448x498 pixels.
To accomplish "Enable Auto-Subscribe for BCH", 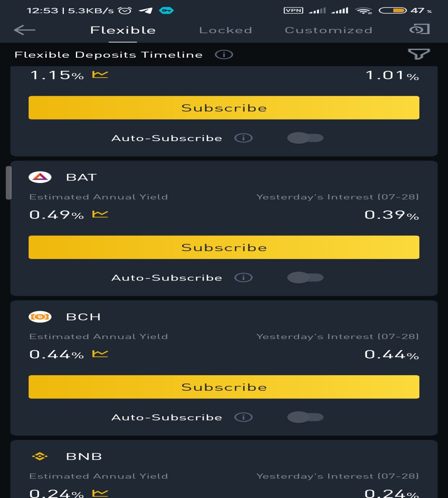I will point(305,417).
